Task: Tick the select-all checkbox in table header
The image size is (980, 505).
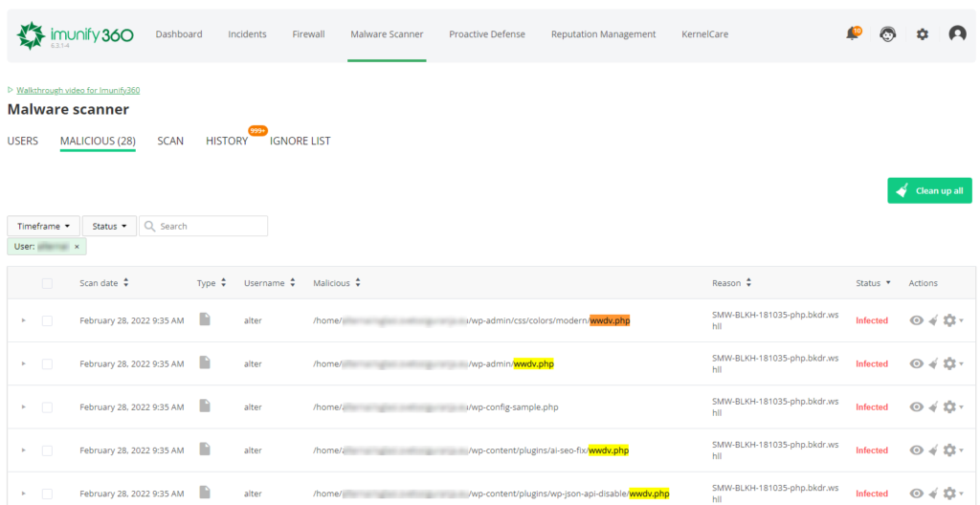Action: click(x=48, y=283)
